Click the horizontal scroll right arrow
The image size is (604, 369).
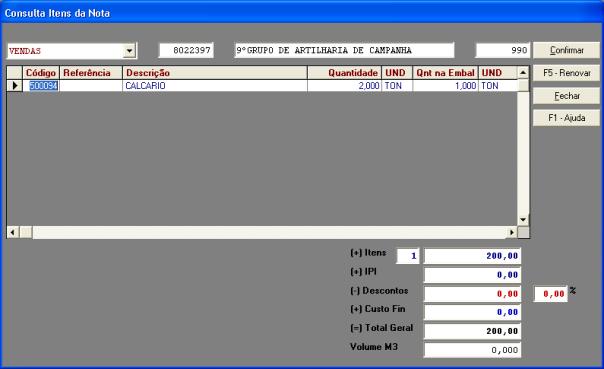(x=512, y=232)
